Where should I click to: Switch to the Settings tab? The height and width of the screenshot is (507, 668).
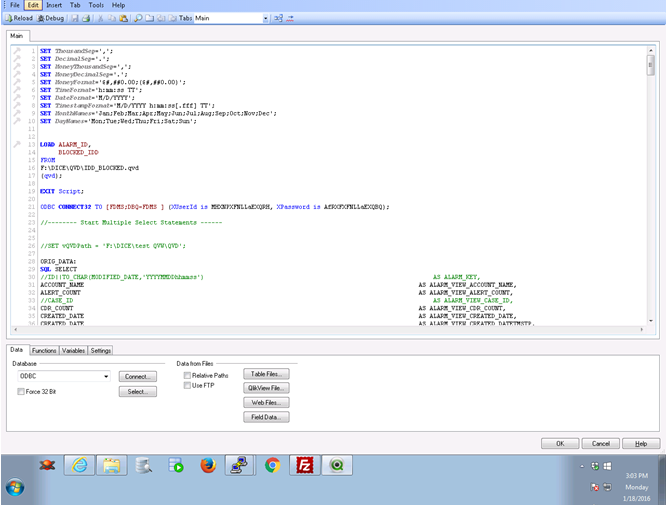coord(101,351)
